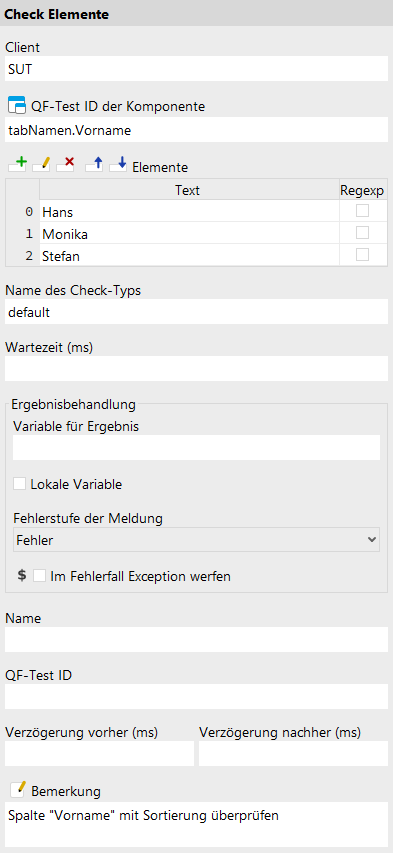Image resolution: width=393 pixels, height=853 pixels.
Task: Open the Fehlerstufe der Meldung dropdown
Action: pyautogui.click(x=196, y=540)
